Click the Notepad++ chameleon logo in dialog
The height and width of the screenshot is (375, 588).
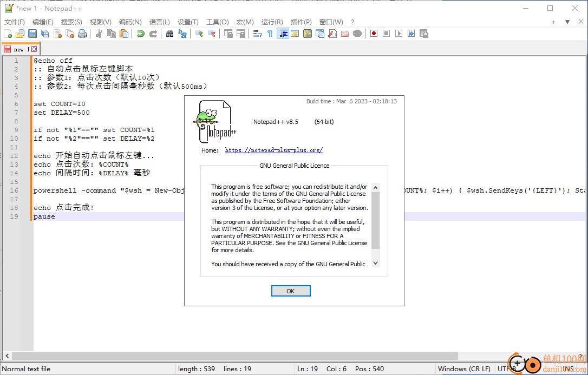pos(214,122)
